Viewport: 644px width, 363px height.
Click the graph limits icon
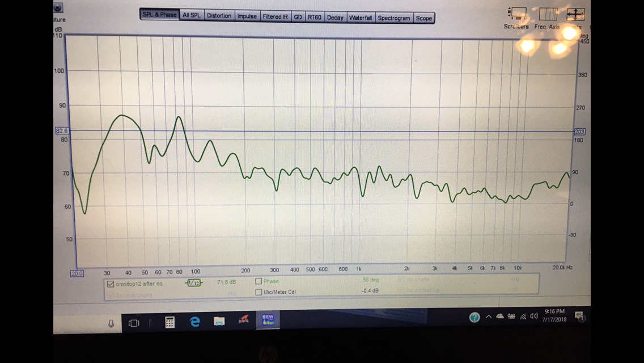[x=575, y=14]
